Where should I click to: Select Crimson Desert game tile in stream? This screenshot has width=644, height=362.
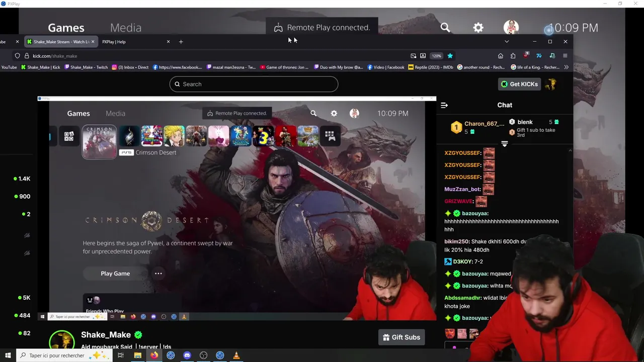99,142
